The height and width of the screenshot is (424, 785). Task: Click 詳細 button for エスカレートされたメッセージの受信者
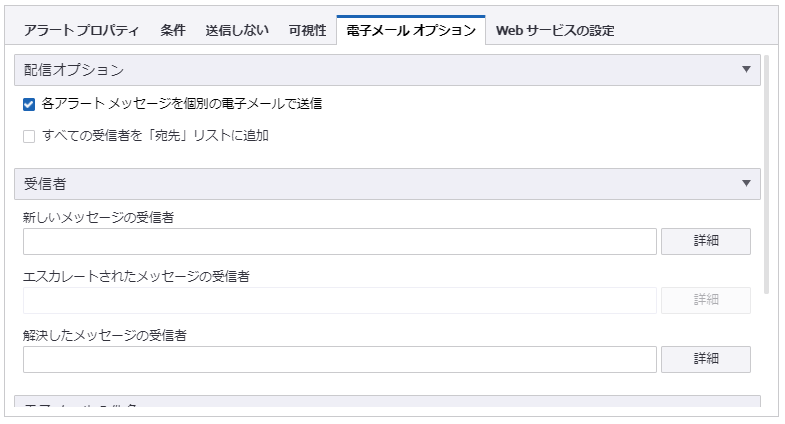706,300
